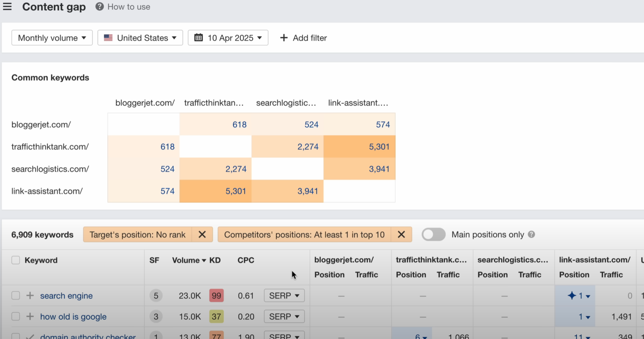
Task: Click the How to use help icon
Action: (x=100, y=7)
